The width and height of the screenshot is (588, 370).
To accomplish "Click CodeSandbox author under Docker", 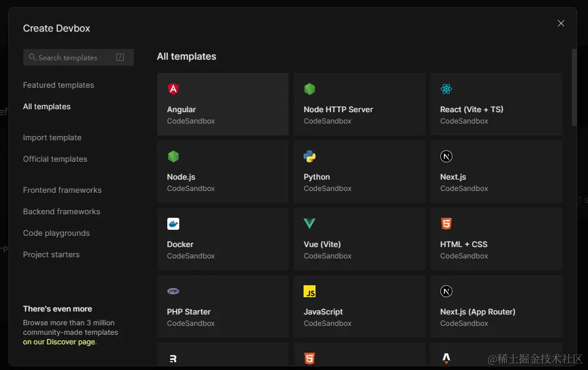I will click(x=191, y=256).
